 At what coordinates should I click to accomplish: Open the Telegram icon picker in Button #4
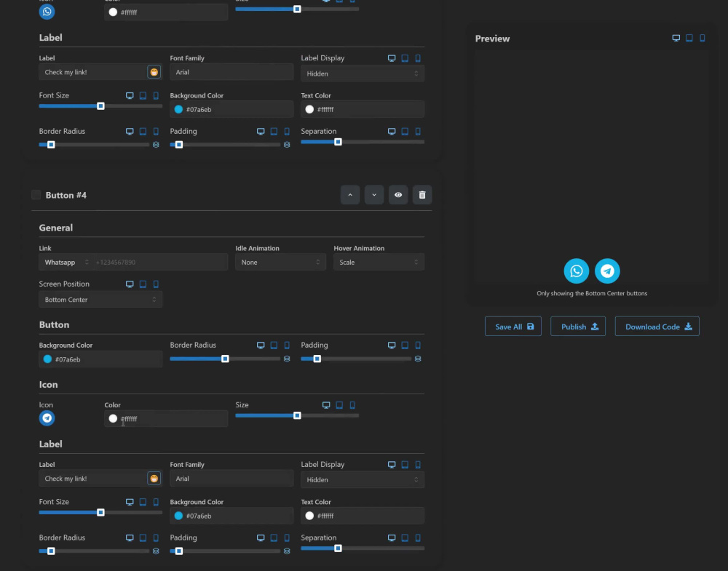[x=47, y=418]
